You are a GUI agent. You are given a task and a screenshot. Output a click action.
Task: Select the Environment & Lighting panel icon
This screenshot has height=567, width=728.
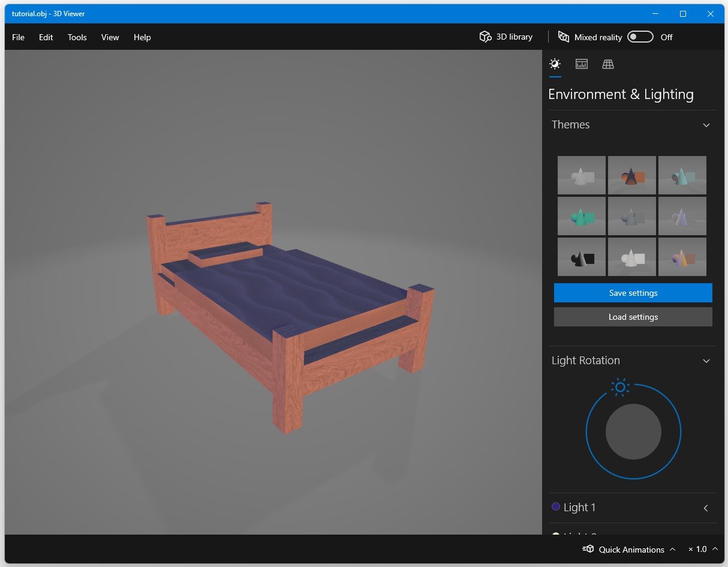coord(555,64)
